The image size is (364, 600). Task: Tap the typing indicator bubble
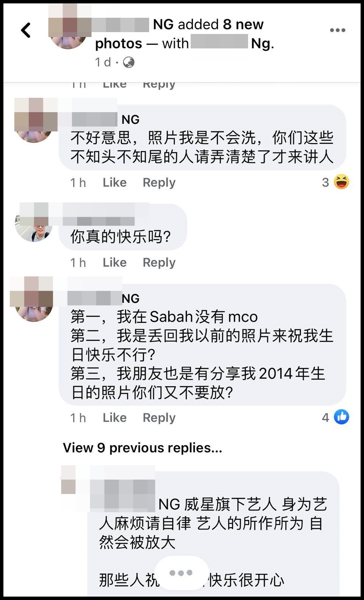(x=182, y=573)
